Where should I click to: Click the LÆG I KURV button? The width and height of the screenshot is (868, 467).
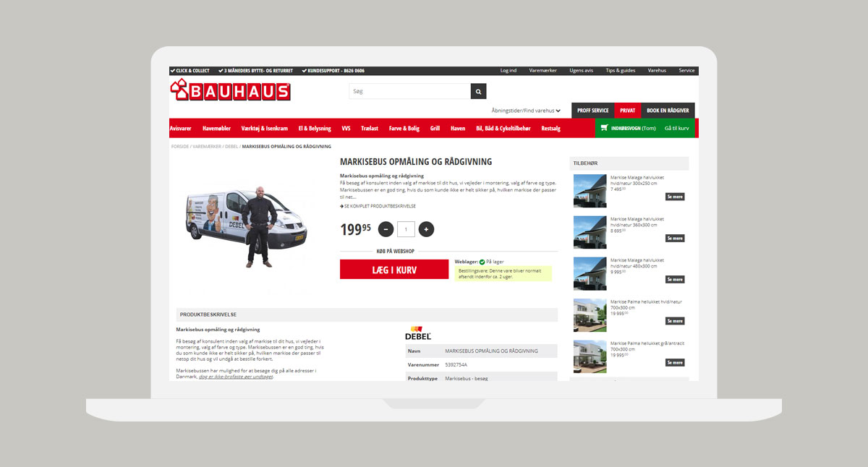(394, 269)
